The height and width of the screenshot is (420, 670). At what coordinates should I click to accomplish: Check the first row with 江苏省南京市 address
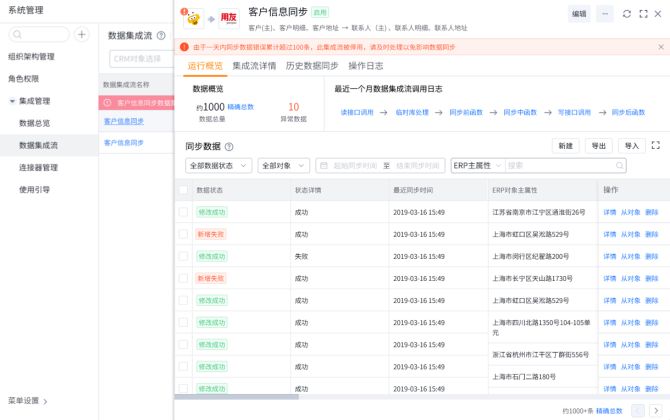(183, 212)
